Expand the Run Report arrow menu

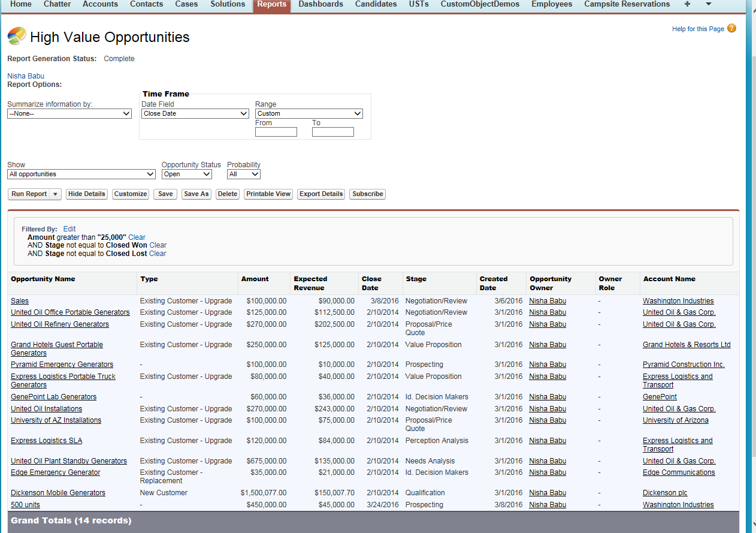point(55,194)
